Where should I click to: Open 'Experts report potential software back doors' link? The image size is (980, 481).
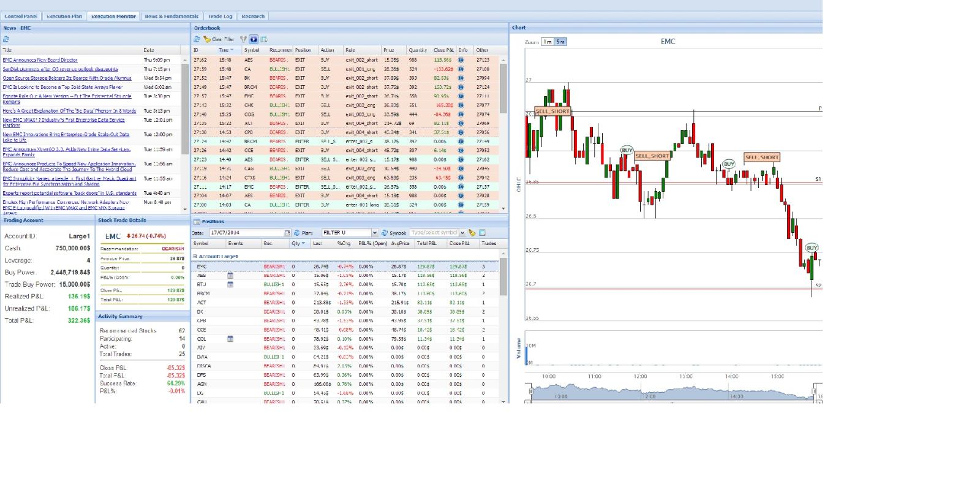(x=70, y=193)
